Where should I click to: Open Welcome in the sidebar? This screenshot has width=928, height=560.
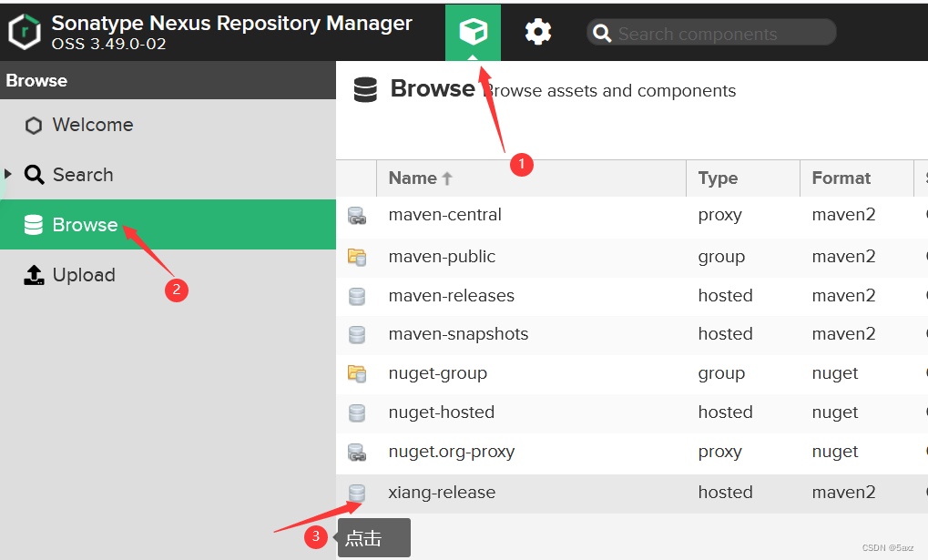pos(168,125)
